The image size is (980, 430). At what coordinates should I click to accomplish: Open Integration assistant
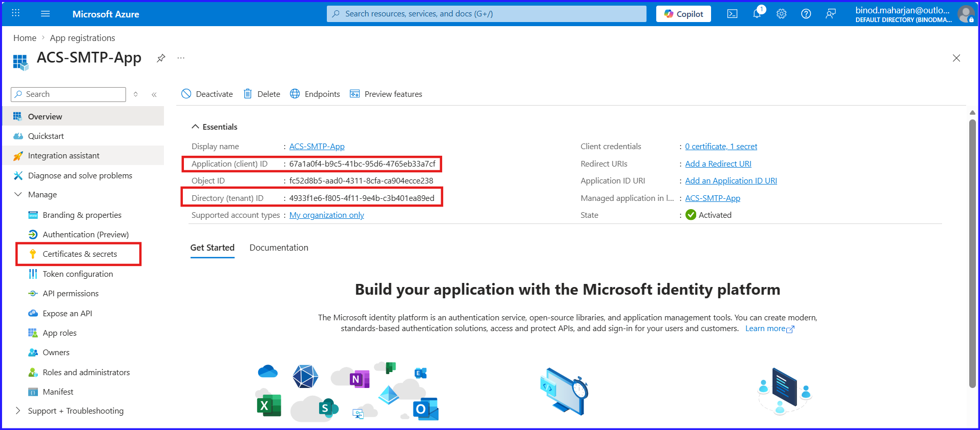pos(84,155)
